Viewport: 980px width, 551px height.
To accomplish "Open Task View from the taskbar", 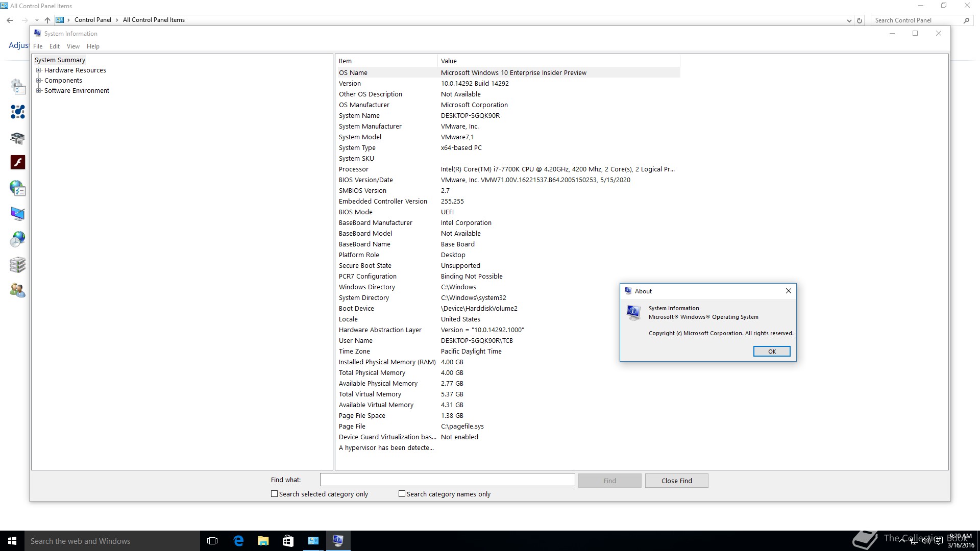I will [212, 541].
